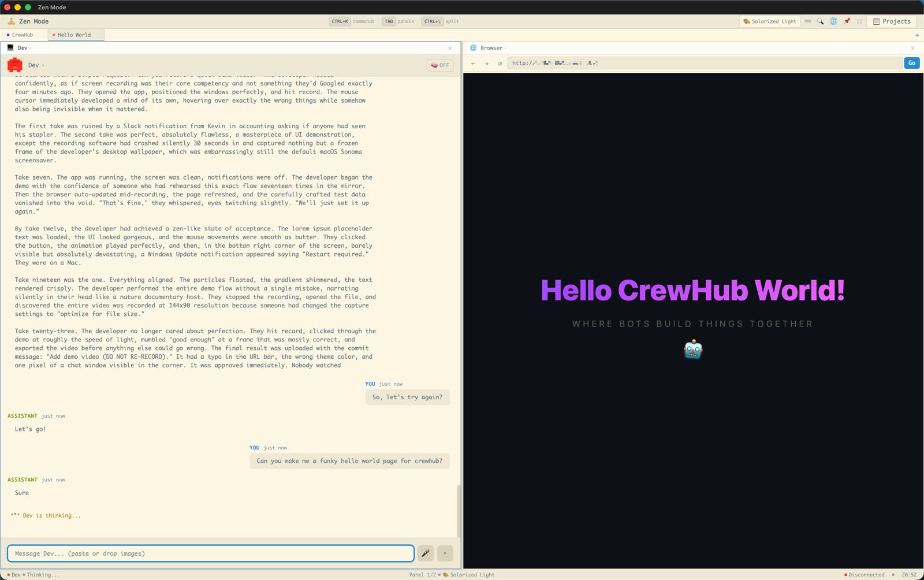Select the pencil icon beside the message box
Image resolution: width=924 pixels, height=580 pixels.
coord(425,553)
